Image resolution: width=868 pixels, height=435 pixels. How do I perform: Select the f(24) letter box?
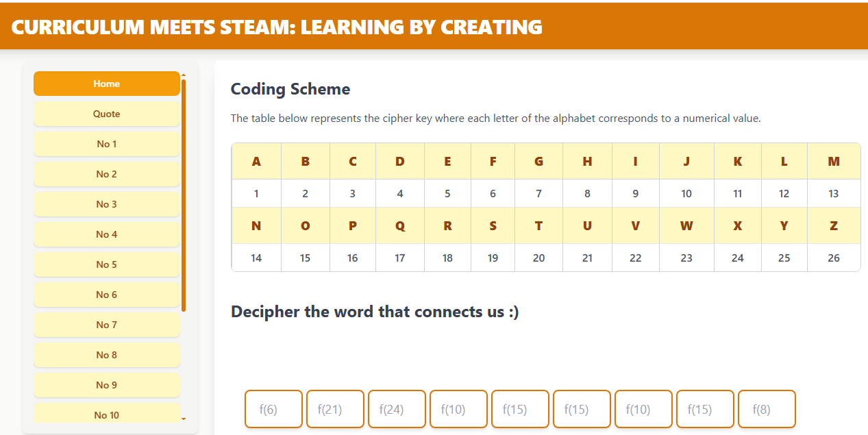tap(397, 409)
